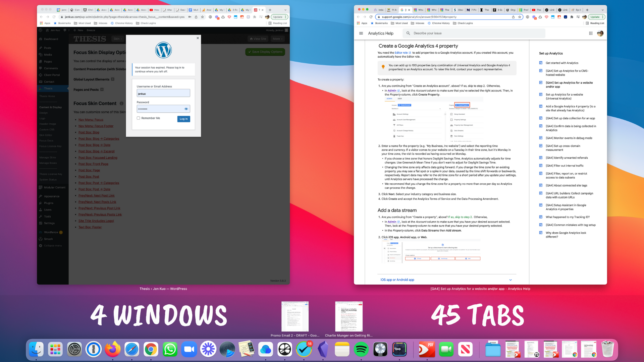
Task: Click Save Display Options button
Action: tap(265, 52)
